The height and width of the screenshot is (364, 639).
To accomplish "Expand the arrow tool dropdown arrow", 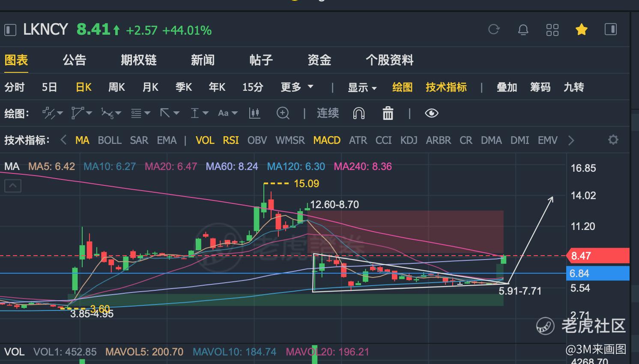I will (176, 113).
